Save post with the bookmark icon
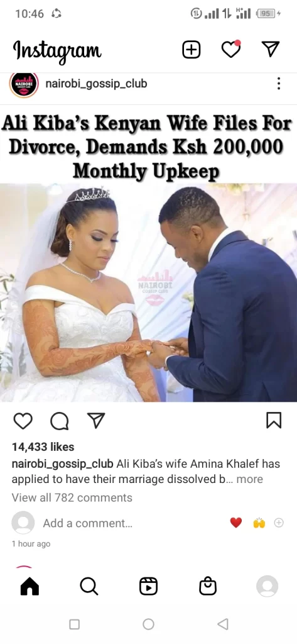This screenshot has width=297, height=644. click(x=274, y=420)
